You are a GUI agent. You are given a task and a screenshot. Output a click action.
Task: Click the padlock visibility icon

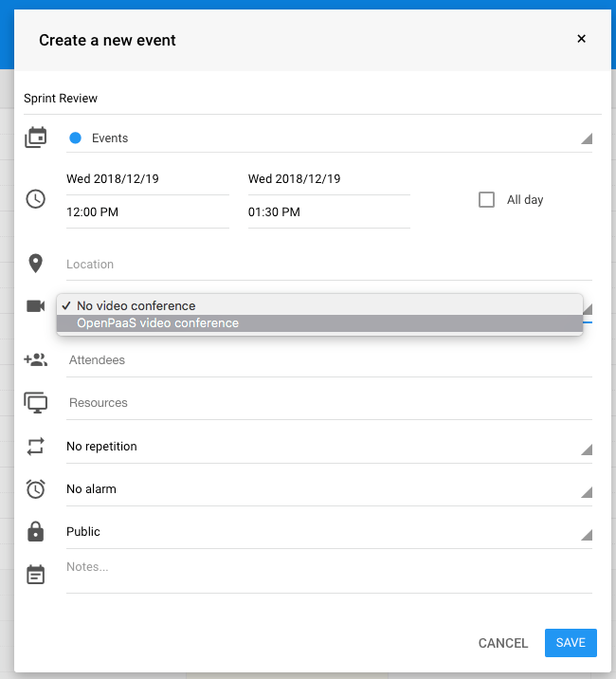(35, 532)
